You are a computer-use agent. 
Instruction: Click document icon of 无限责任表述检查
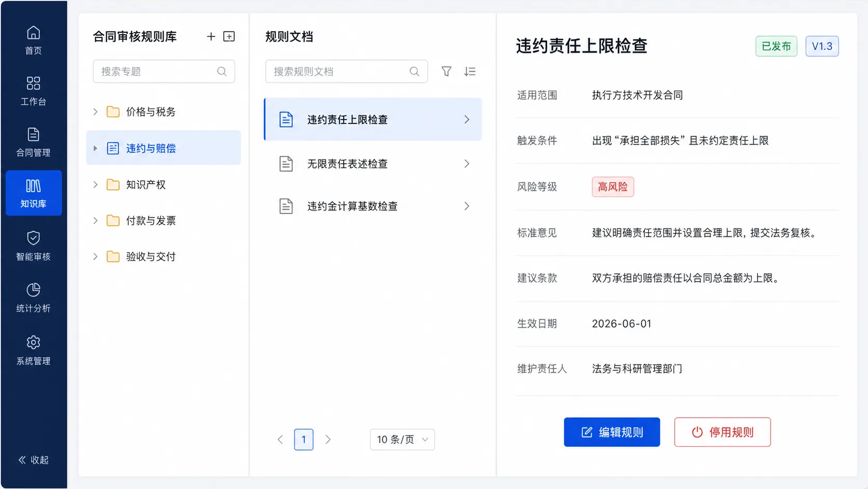click(286, 164)
